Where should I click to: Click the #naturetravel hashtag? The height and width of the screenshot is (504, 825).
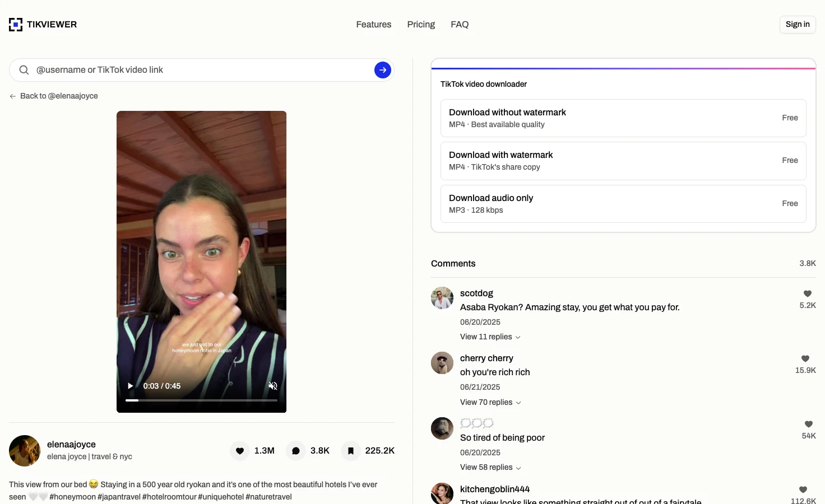click(x=268, y=497)
